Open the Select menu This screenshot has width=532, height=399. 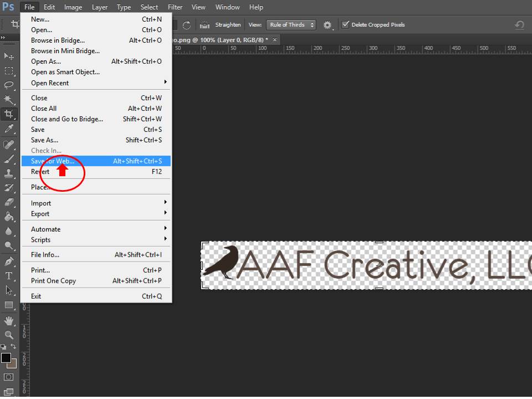click(x=149, y=7)
